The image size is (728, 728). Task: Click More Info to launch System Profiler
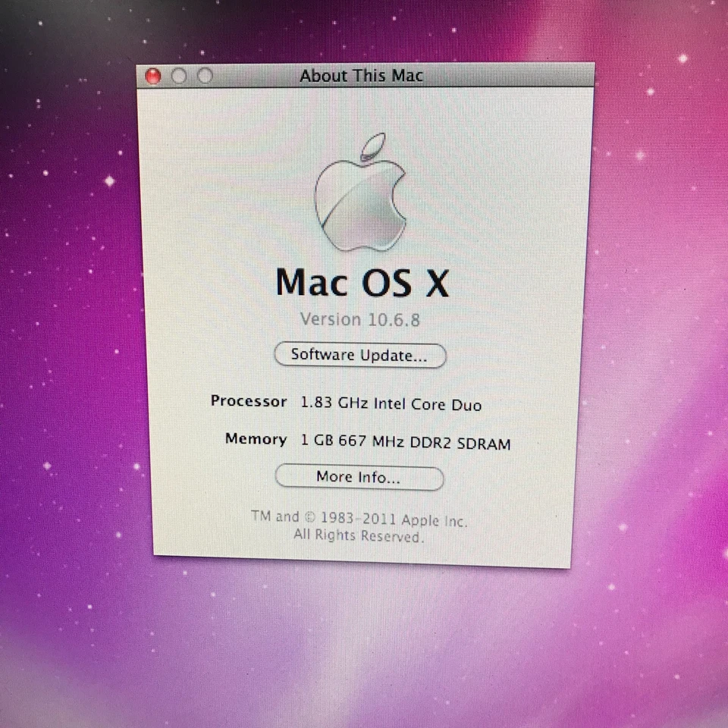359,477
